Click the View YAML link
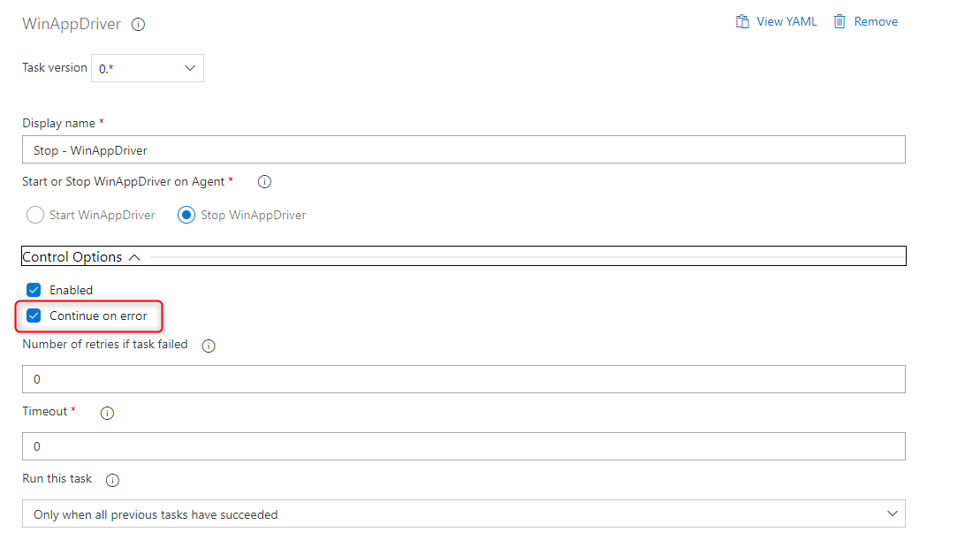 click(x=785, y=20)
